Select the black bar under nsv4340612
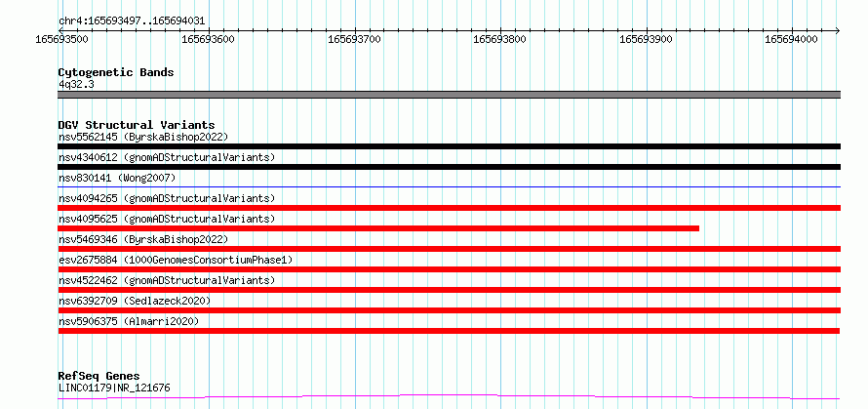 (x=449, y=167)
